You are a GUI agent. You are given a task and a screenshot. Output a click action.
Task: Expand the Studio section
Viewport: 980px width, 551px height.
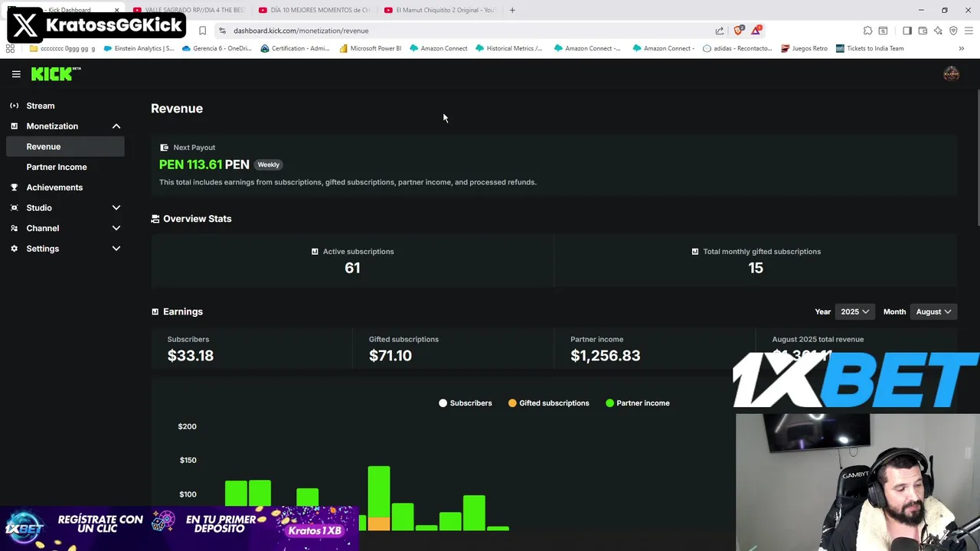116,207
